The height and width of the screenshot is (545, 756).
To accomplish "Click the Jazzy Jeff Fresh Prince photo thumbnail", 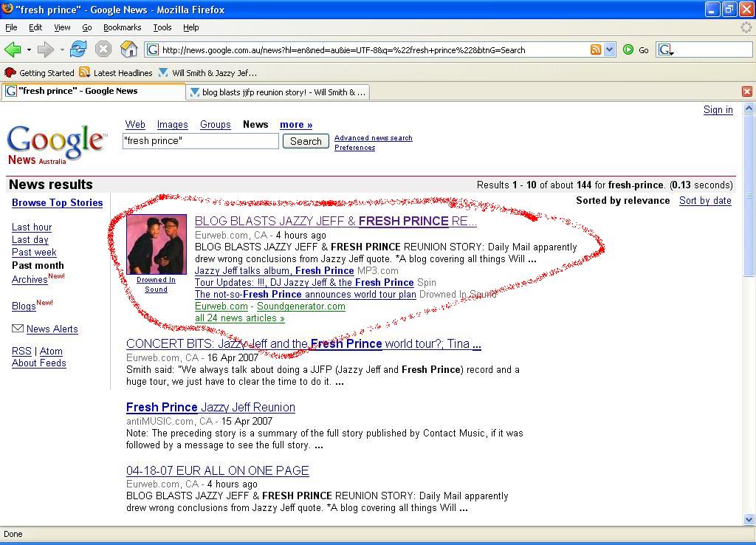I will coord(157,244).
